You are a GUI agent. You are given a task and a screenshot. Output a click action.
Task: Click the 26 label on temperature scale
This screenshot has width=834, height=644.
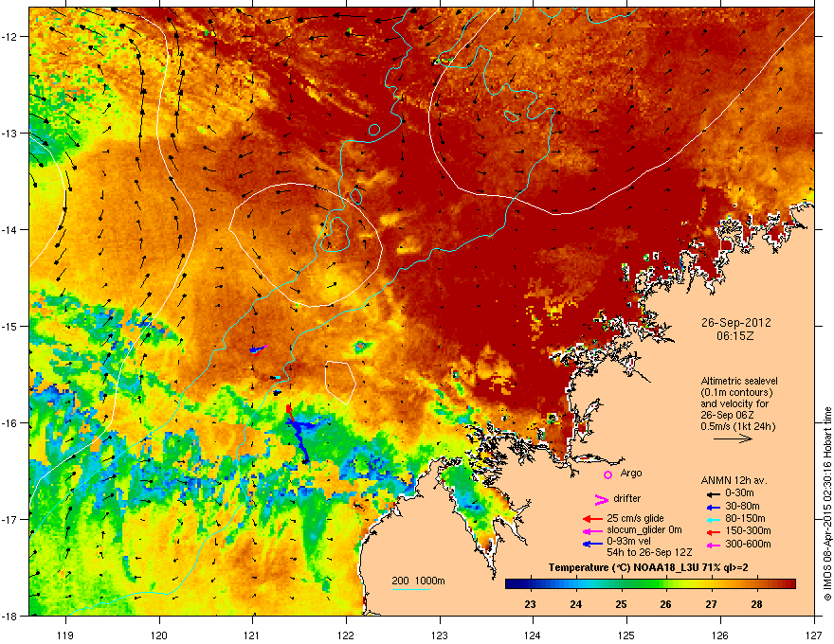click(665, 604)
